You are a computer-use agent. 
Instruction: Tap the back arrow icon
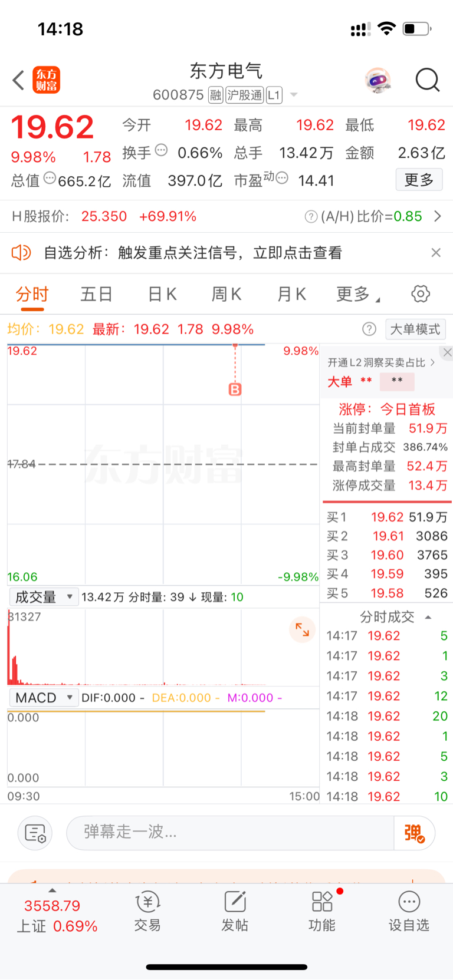(18, 80)
